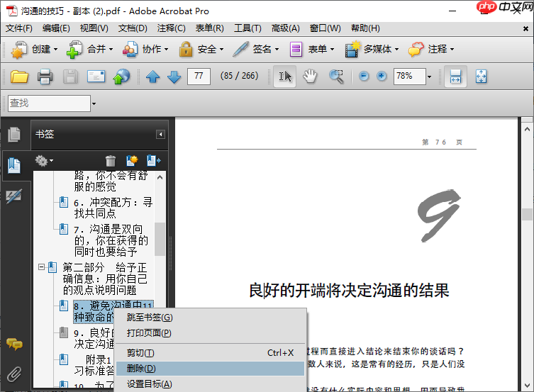Open the Pages thumbnails panel
This screenshot has width=534, height=392.
14,134
